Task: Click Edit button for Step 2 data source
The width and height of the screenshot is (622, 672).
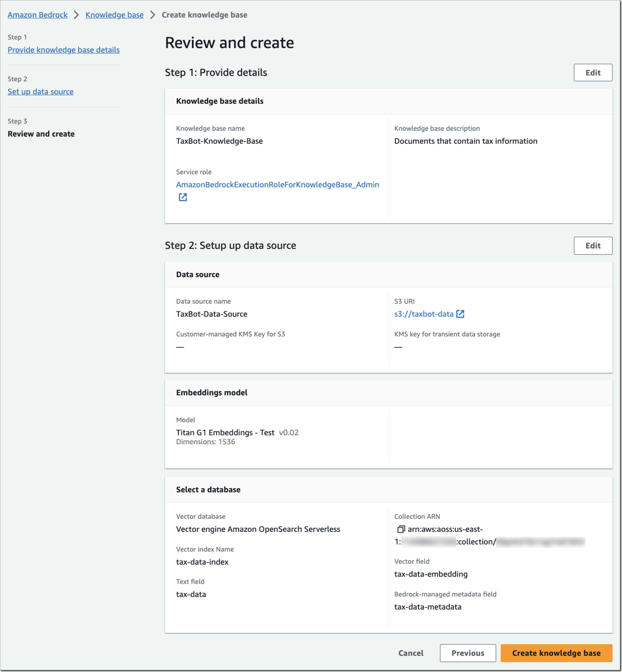Action: tap(593, 245)
